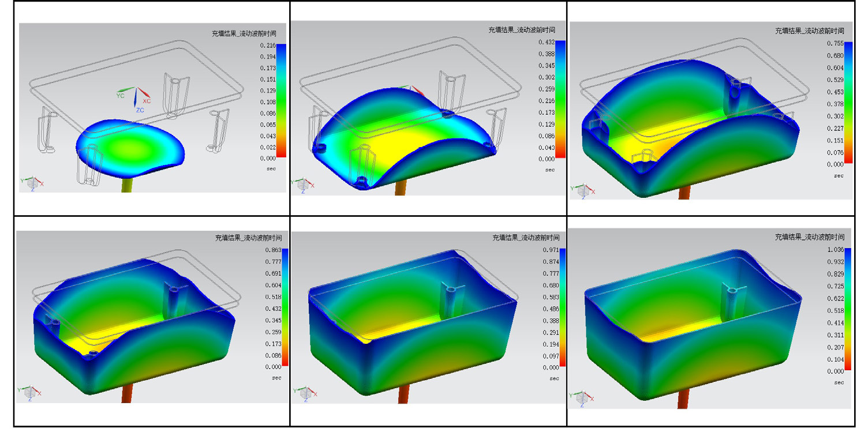The image size is (868, 432).
Task: Click the sec unit label under the 0.216 legend
Action: coord(271,170)
